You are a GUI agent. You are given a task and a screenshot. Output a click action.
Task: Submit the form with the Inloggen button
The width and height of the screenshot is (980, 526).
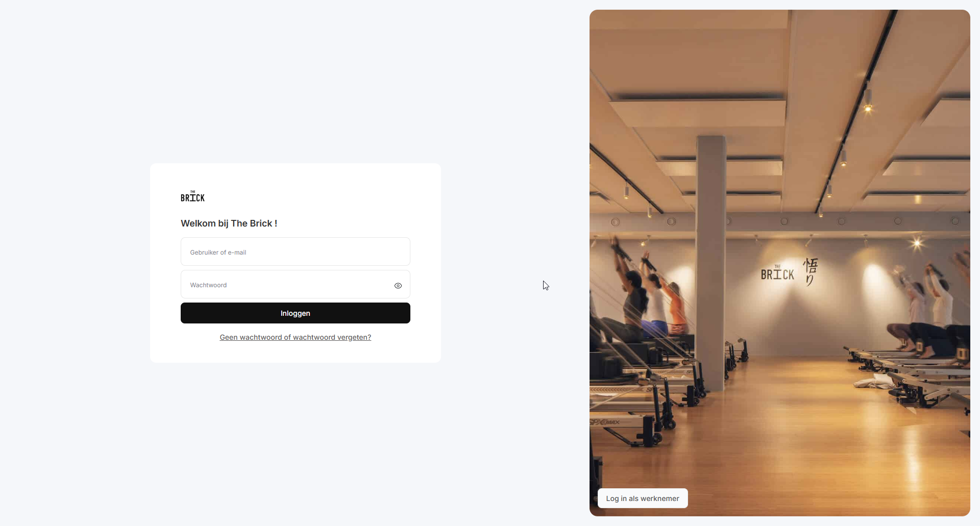coord(296,313)
